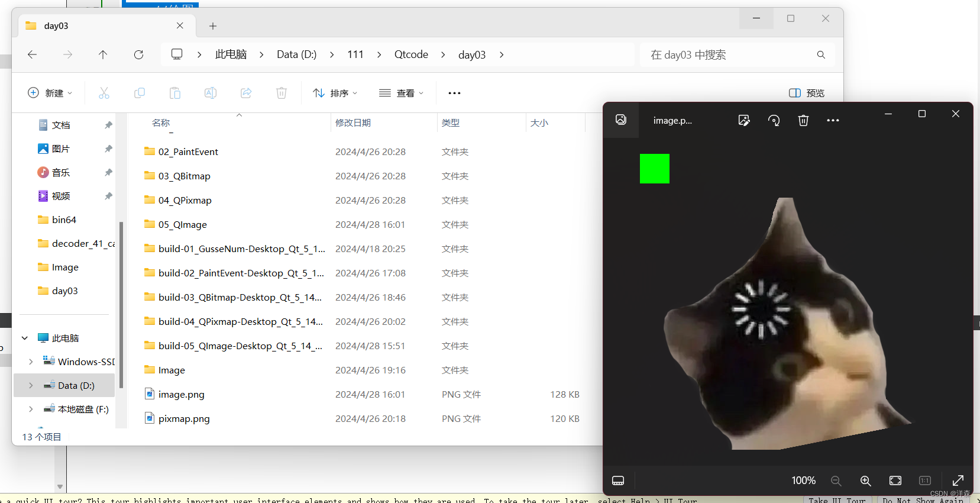Expand chevron after Qtcode in address bar
This screenshot has width=980, height=503.
point(443,54)
